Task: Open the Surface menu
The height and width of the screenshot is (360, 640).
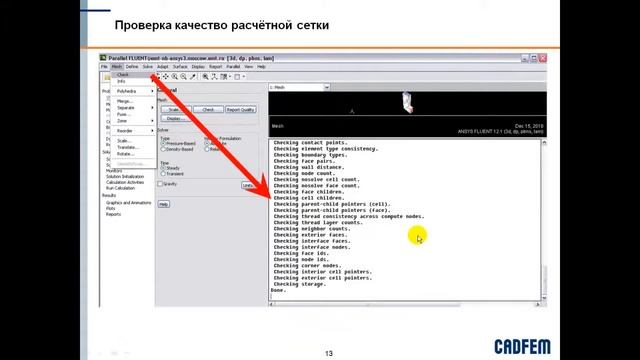Action: point(180,67)
